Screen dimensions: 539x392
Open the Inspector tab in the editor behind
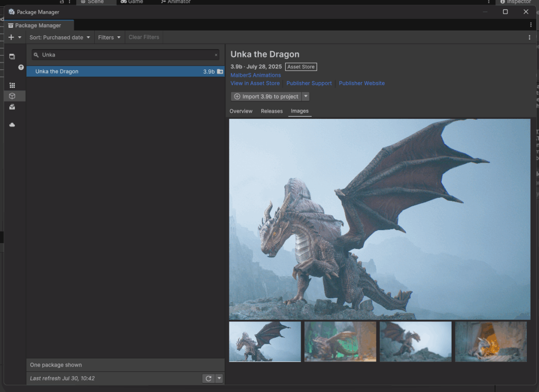(x=516, y=2)
